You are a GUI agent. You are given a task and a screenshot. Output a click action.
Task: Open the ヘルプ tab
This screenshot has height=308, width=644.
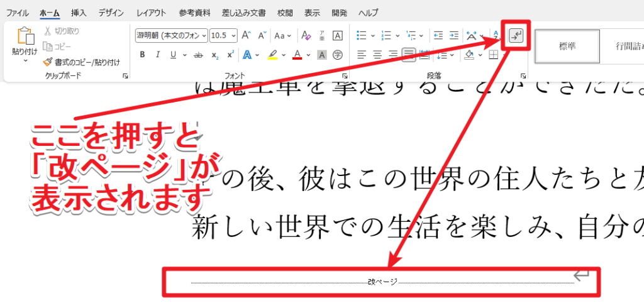point(369,13)
